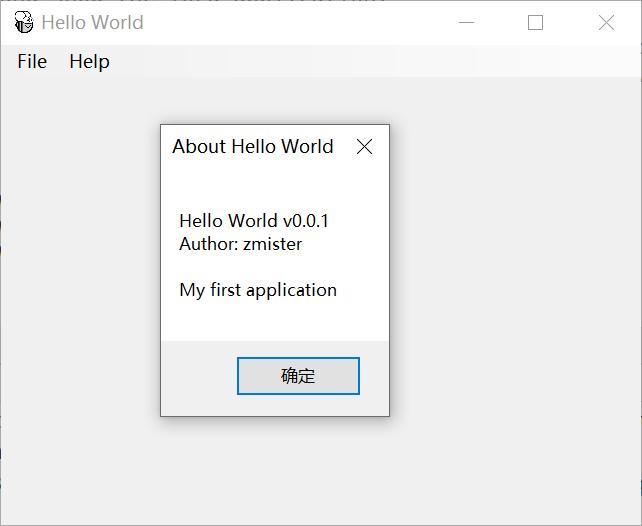
Task: Click the Hello World app icon in title bar
Action: (x=24, y=22)
